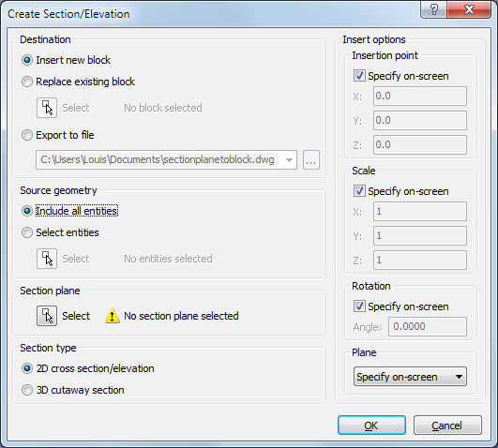
Task: Expand the export file path dropdown arrow
Action: [x=289, y=159]
